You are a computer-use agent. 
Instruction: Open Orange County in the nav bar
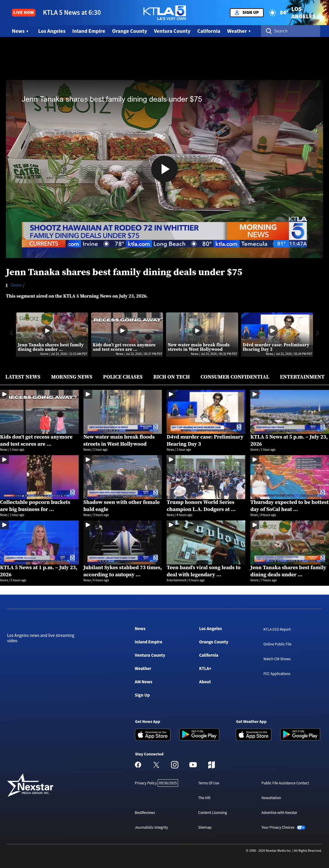(x=130, y=31)
